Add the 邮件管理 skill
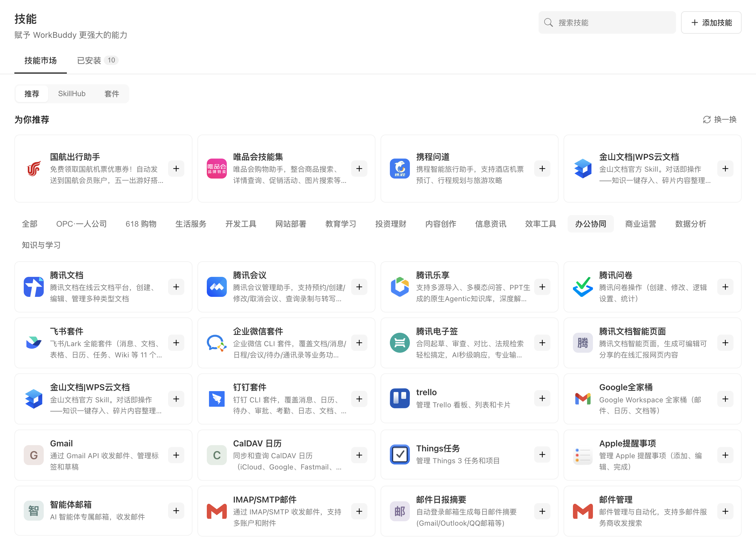 (x=725, y=511)
